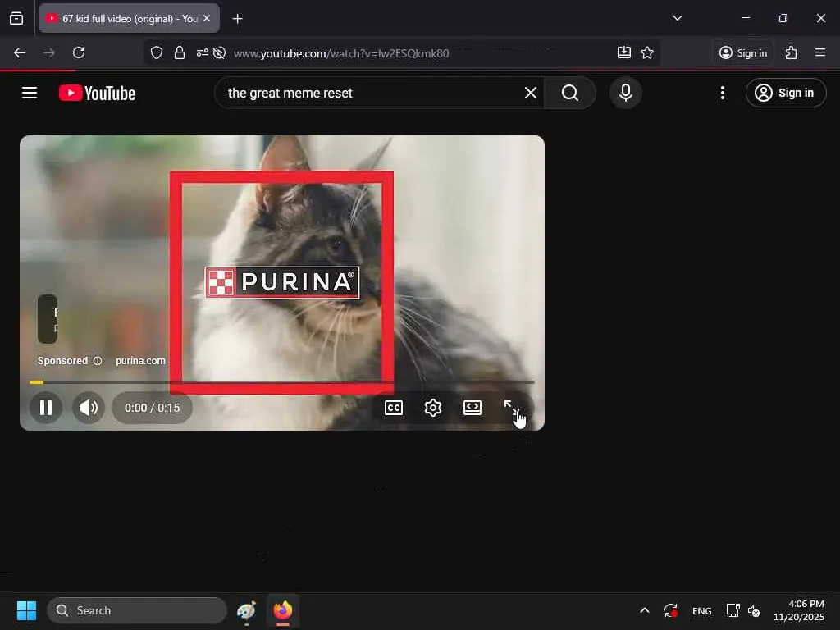Screen dimensions: 840x630
Task: Open YouTube three-dot settings menu
Action: (722, 93)
